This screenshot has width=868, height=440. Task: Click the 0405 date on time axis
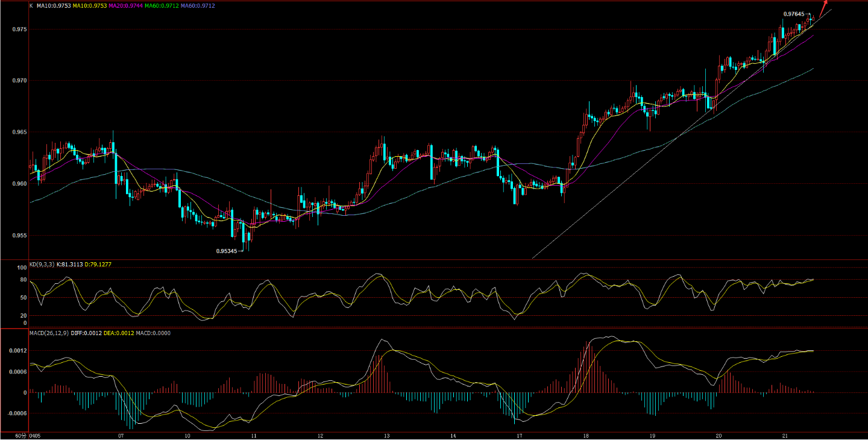click(x=35, y=435)
